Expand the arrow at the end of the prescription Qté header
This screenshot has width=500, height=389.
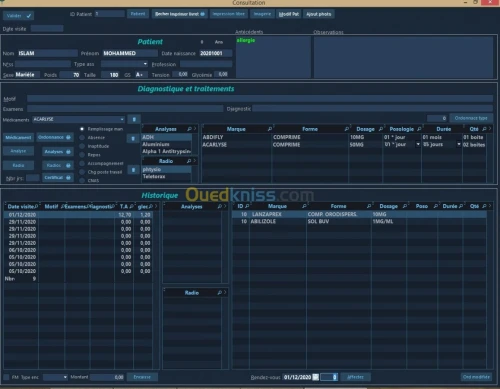pyautogui.click(x=490, y=129)
